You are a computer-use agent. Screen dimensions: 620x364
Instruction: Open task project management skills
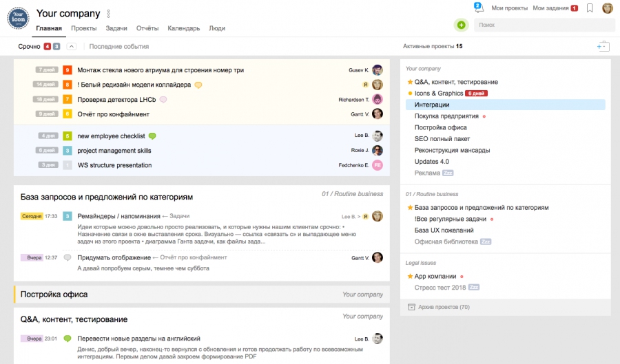click(114, 151)
